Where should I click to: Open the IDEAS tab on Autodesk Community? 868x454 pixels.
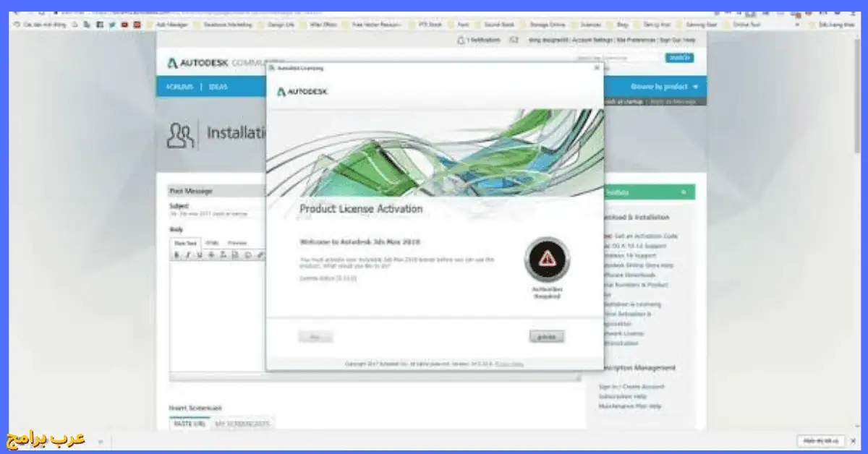tap(218, 87)
